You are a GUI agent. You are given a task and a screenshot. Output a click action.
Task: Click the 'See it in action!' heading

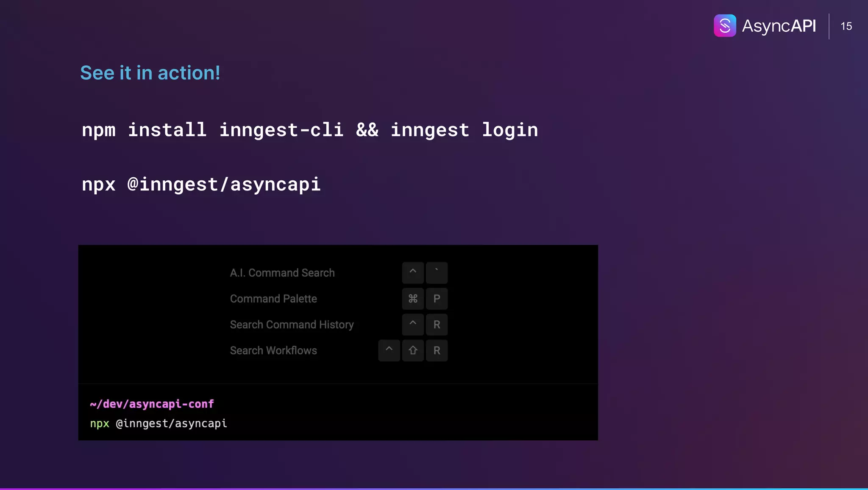(x=150, y=73)
